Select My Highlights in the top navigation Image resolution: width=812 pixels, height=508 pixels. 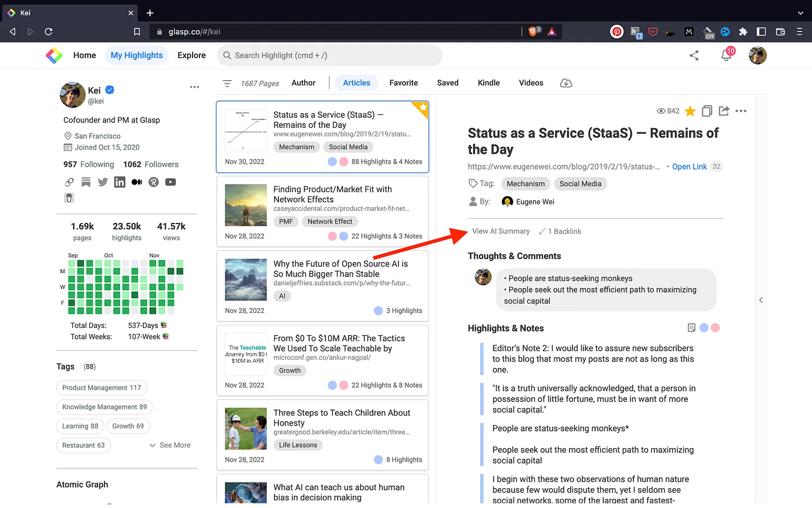137,55
